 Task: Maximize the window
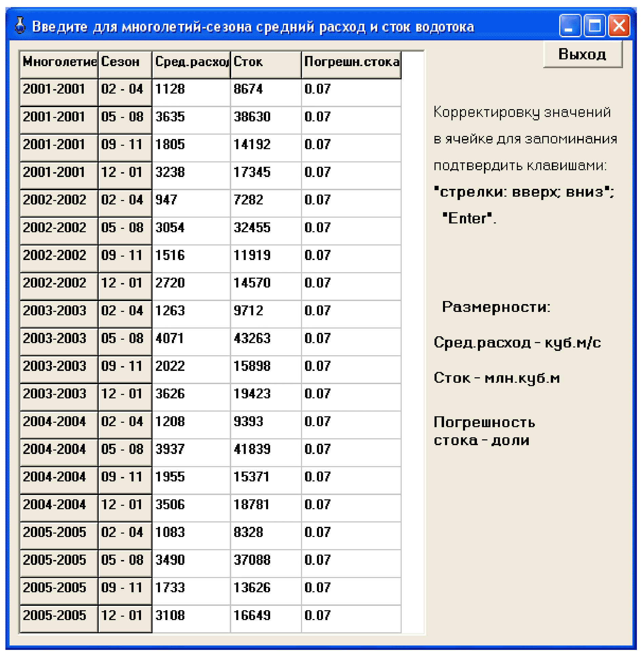pyautogui.click(x=595, y=25)
